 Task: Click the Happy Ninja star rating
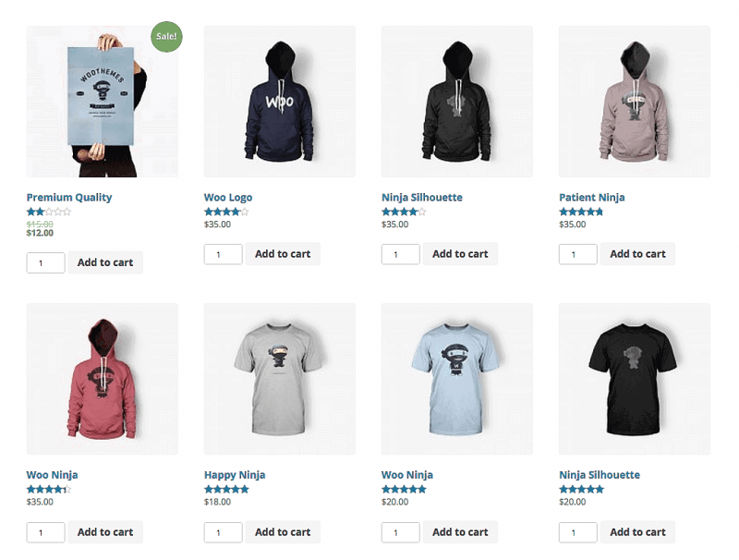pos(226,489)
